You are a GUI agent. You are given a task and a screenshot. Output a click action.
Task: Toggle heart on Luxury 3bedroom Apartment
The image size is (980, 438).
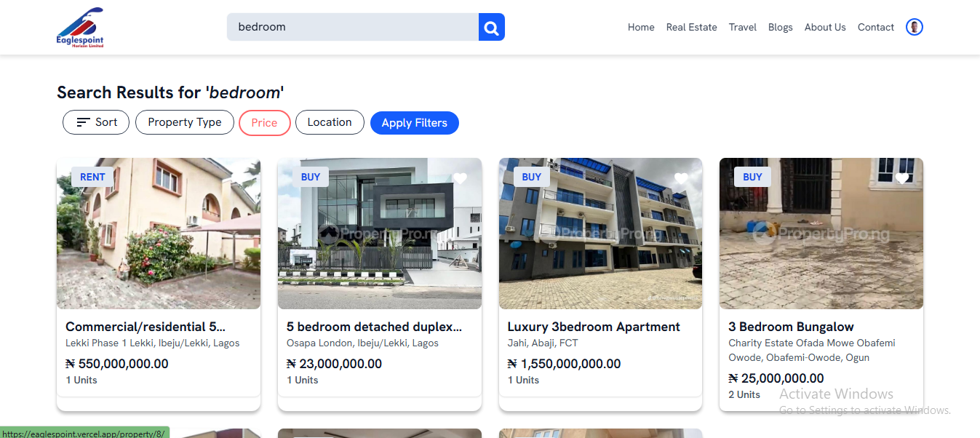(x=681, y=178)
